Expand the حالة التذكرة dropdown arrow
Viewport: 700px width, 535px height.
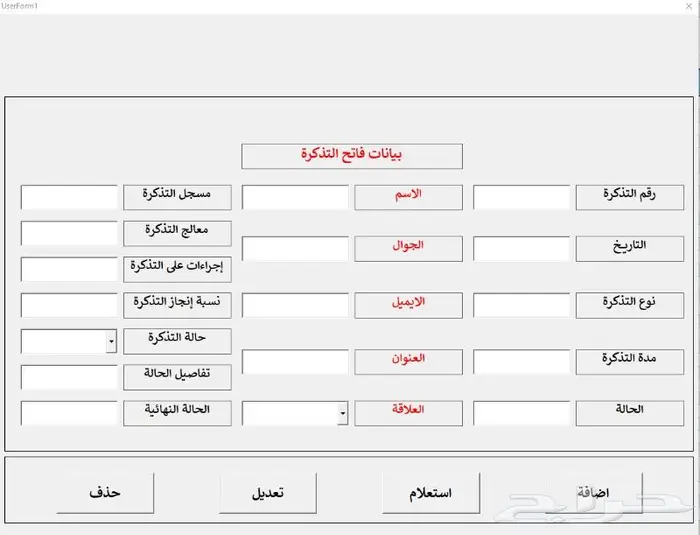click(x=111, y=342)
